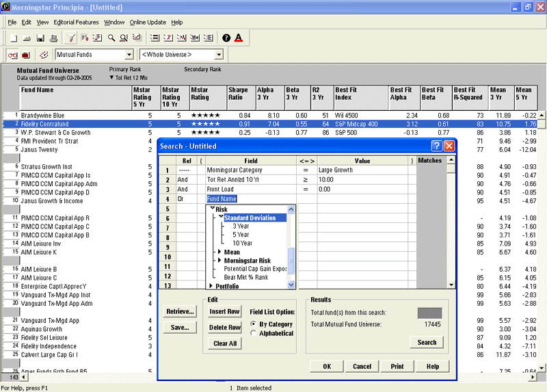Select the By Category radio button

click(x=254, y=324)
